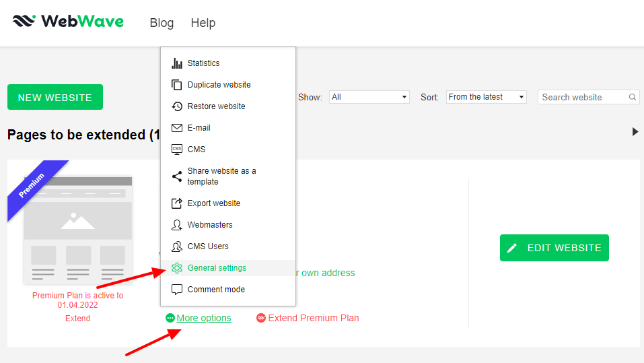Click the Webmasters person icon
The height and width of the screenshot is (363, 644).
pyautogui.click(x=176, y=225)
